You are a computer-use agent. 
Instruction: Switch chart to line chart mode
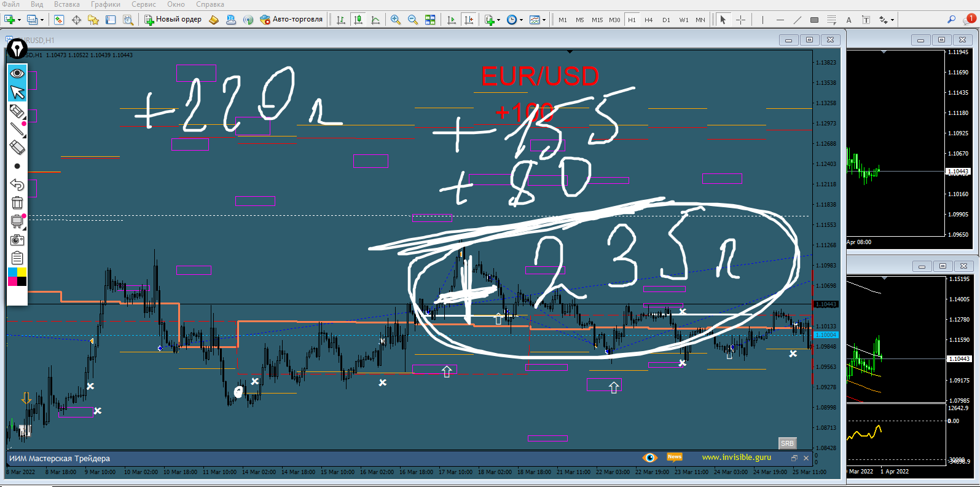375,20
